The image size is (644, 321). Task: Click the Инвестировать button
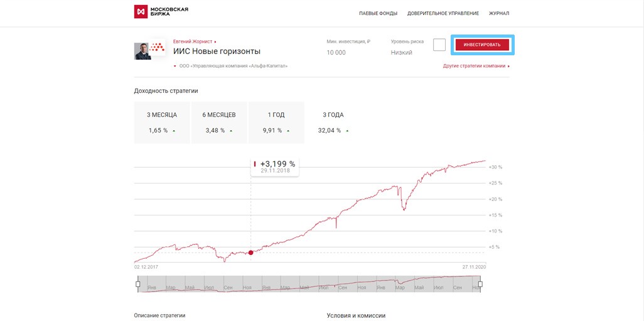[482, 45]
